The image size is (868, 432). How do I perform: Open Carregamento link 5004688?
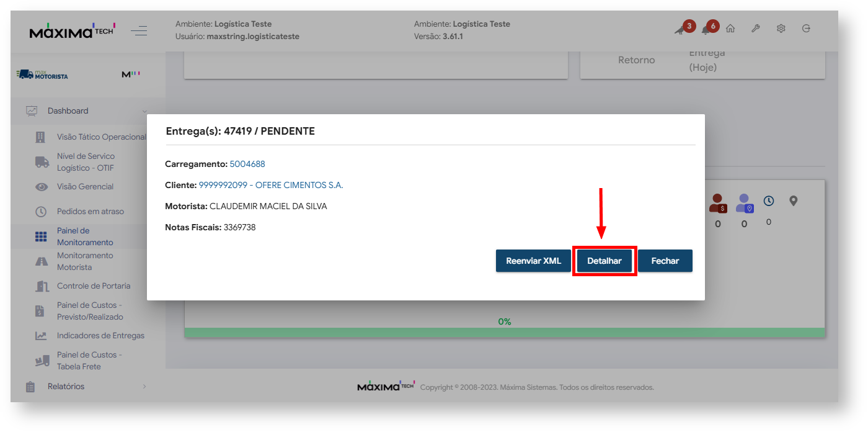[x=247, y=164]
